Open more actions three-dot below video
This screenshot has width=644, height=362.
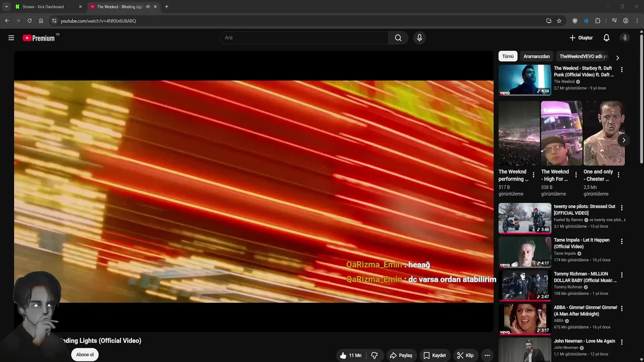tap(487, 355)
